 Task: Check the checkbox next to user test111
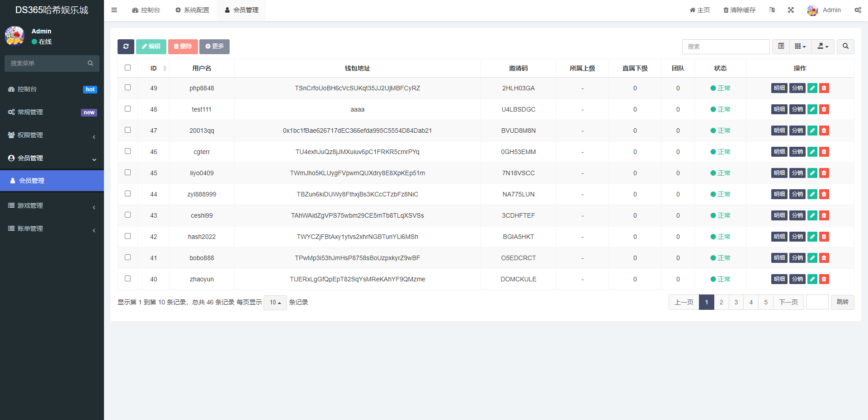[x=127, y=108]
